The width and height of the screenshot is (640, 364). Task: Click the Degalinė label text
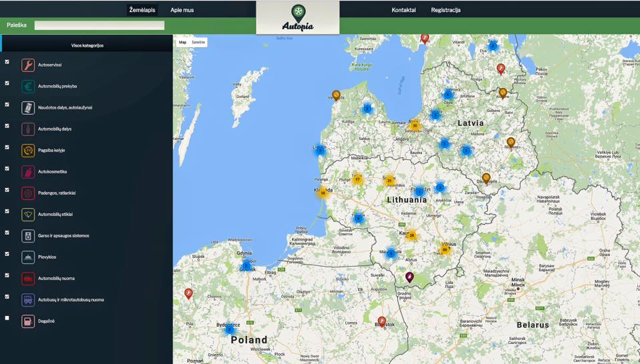(46, 321)
